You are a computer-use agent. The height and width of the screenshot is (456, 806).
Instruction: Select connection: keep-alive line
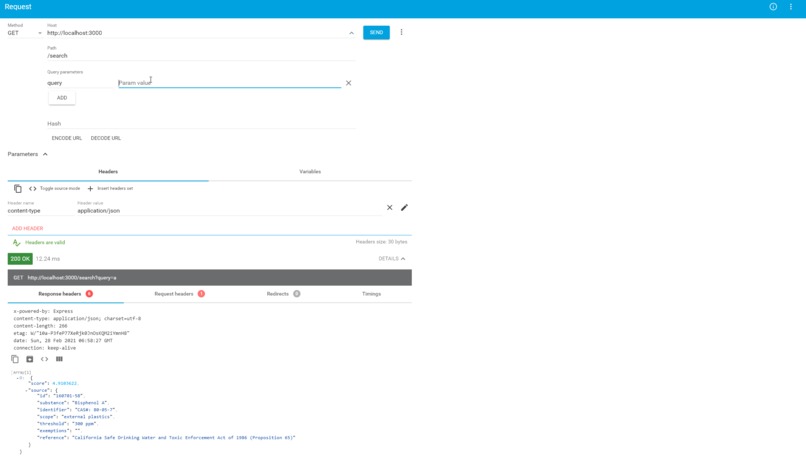point(44,348)
